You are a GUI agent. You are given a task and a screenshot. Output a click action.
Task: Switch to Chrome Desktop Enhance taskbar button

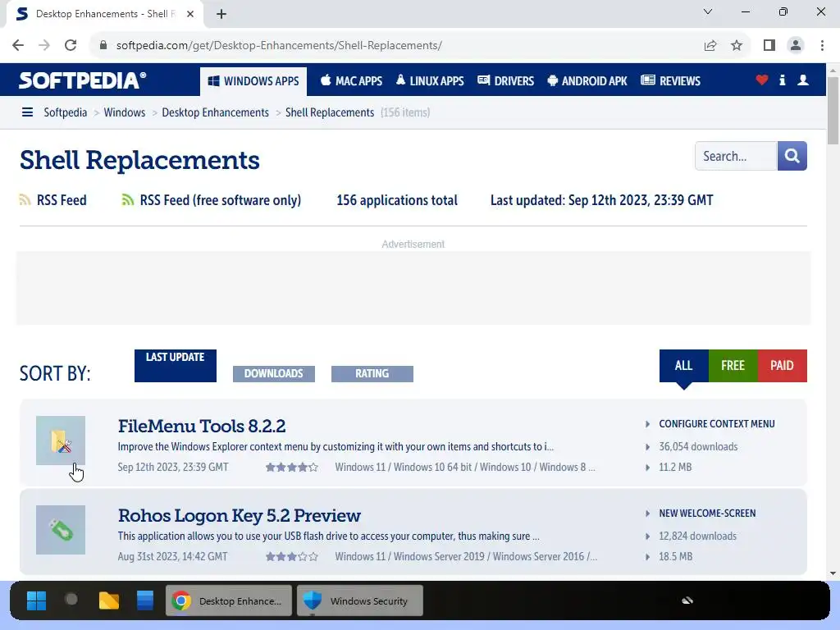(229, 600)
